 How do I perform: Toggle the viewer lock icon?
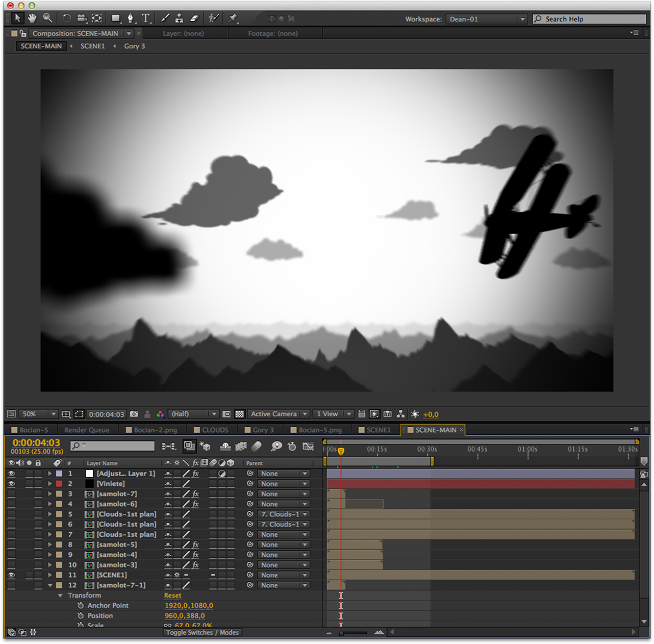[x=23, y=34]
